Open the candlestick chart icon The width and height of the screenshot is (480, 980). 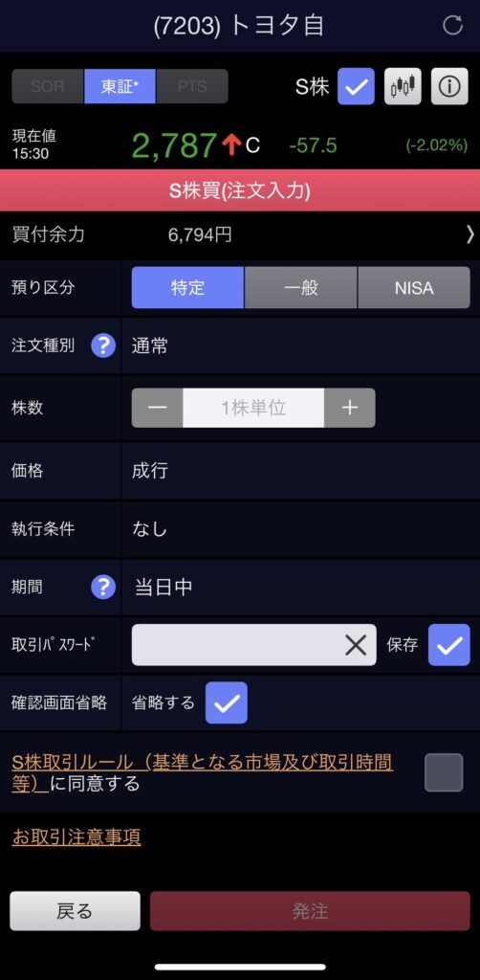[x=403, y=86]
